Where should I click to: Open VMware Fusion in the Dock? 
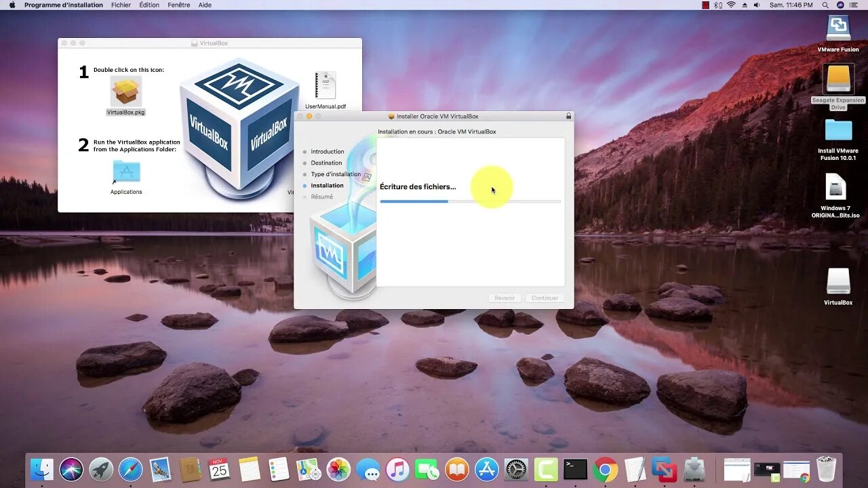[665, 469]
